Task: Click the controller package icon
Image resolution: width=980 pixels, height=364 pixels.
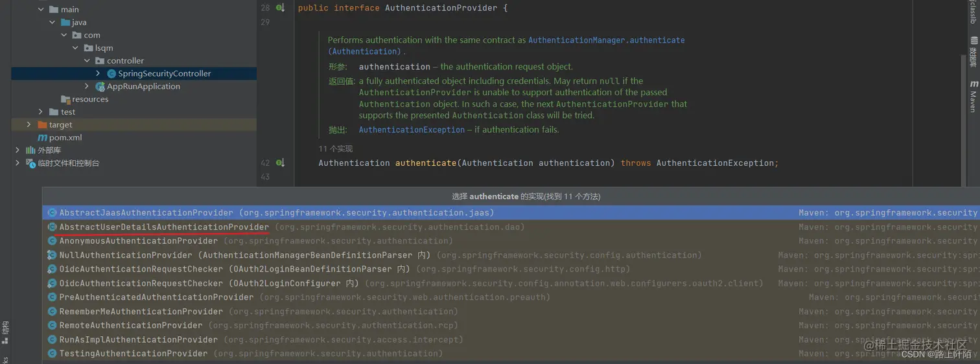Action: tap(100, 61)
